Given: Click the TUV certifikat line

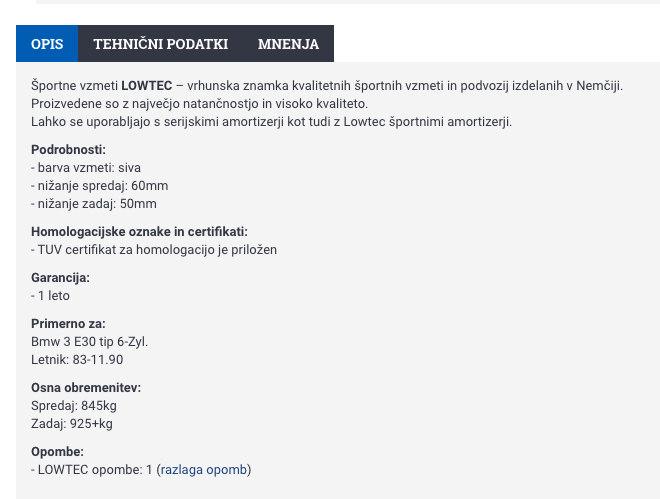Looking at the screenshot, I should click(x=154, y=250).
